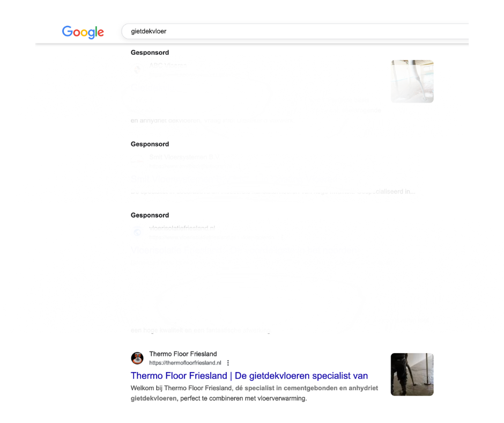Click the faded ABC Vloeren ad thumbnail
This screenshot has width=504, height=423.
pos(412,82)
